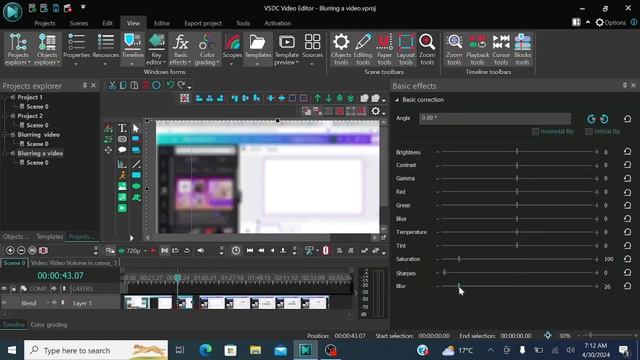Show the Resources window
Screen dimensions: 640x360
click(x=105, y=49)
